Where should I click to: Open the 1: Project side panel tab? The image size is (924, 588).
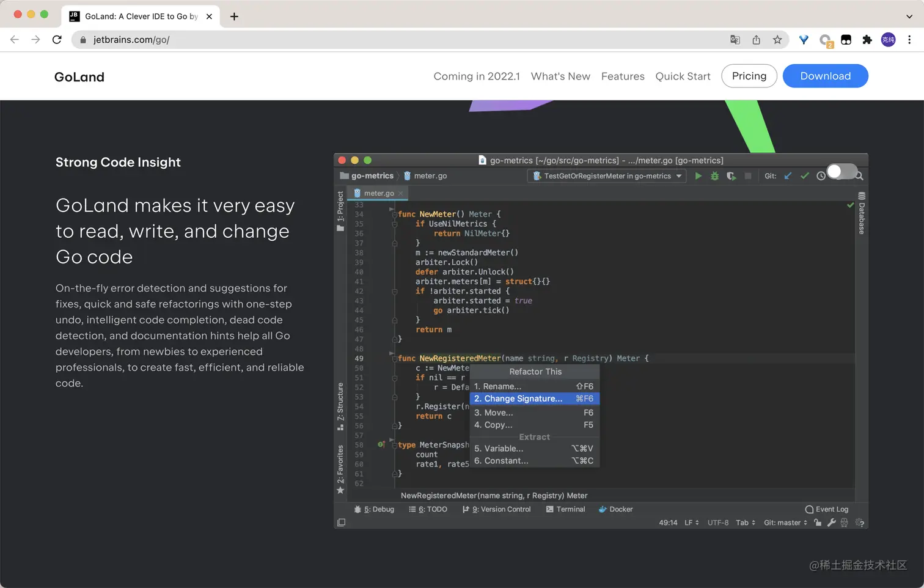coord(340,211)
